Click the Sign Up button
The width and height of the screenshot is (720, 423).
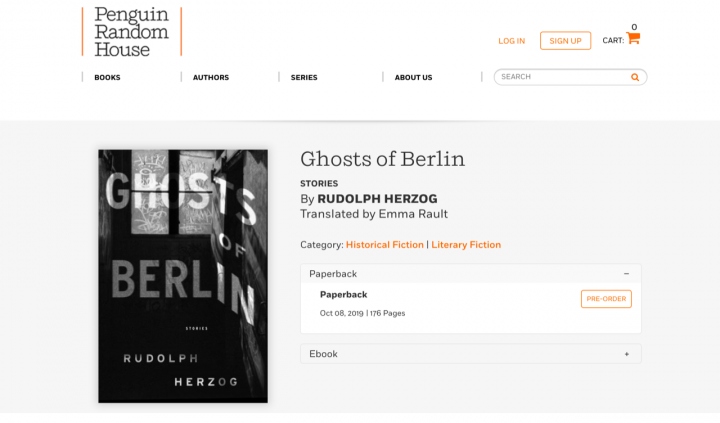tap(565, 41)
